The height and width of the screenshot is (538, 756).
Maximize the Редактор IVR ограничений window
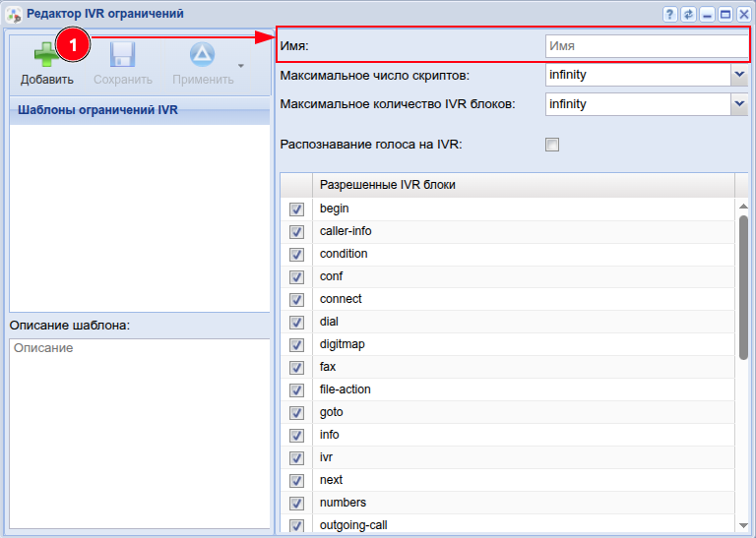(x=725, y=15)
